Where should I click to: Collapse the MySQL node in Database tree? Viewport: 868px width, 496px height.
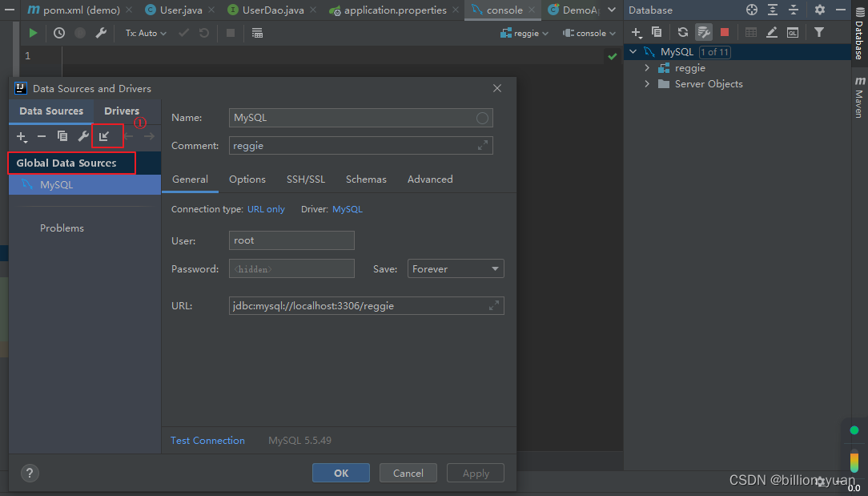633,51
